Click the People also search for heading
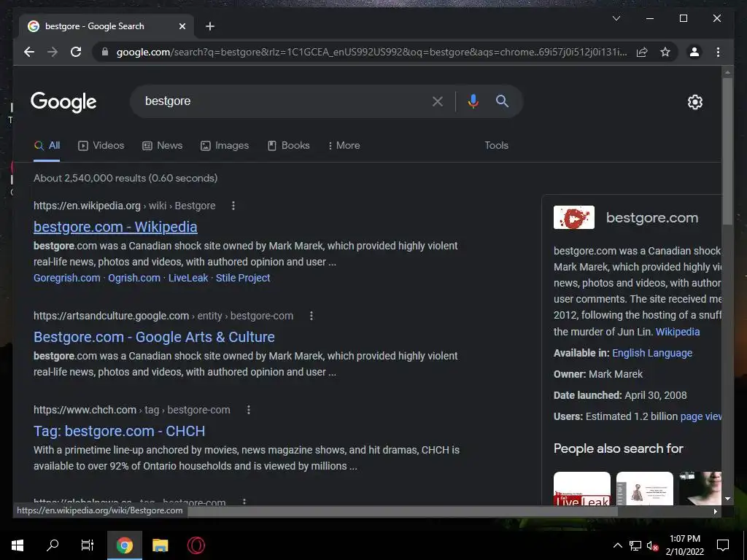The height and width of the screenshot is (560, 747). pyautogui.click(x=619, y=448)
